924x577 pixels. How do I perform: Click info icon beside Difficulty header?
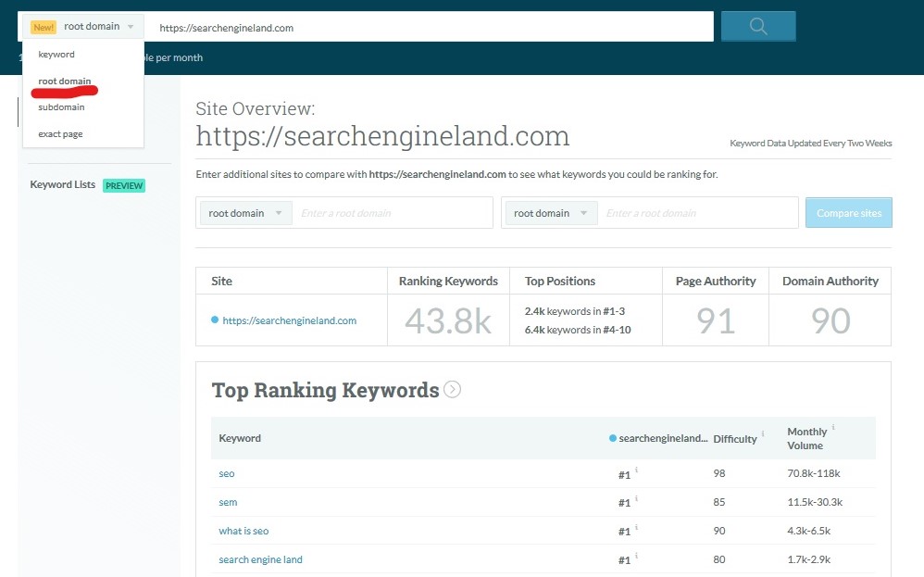[x=763, y=433]
